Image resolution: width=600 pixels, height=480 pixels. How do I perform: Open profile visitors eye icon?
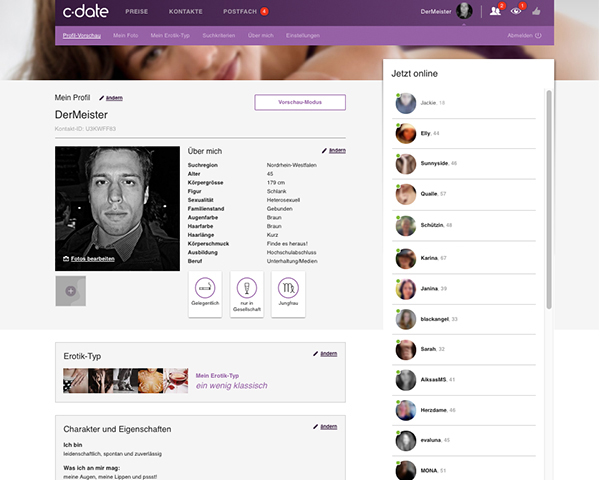click(x=516, y=11)
